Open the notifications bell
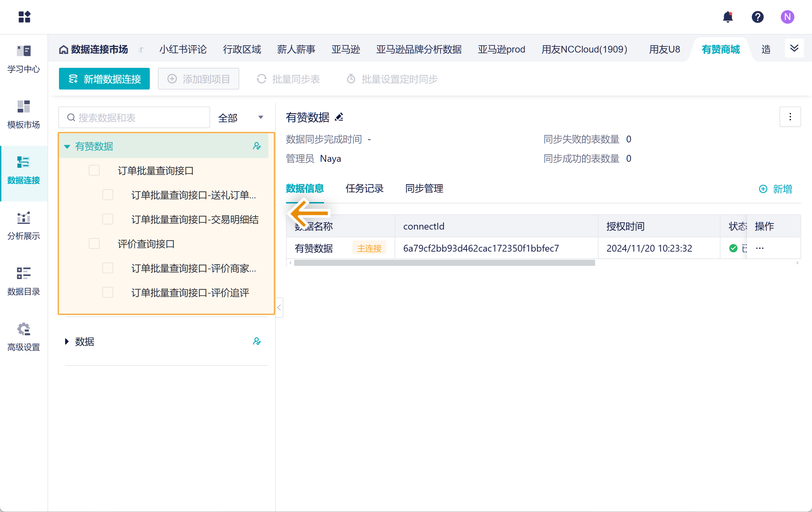This screenshot has height=512, width=812. [x=728, y=17]
